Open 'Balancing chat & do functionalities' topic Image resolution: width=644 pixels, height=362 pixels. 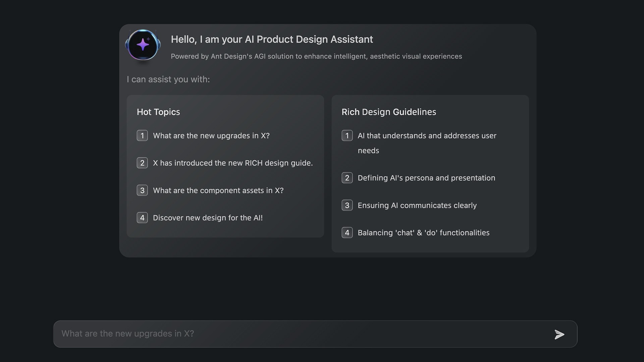pyautogui.click(x=424, y=233)
